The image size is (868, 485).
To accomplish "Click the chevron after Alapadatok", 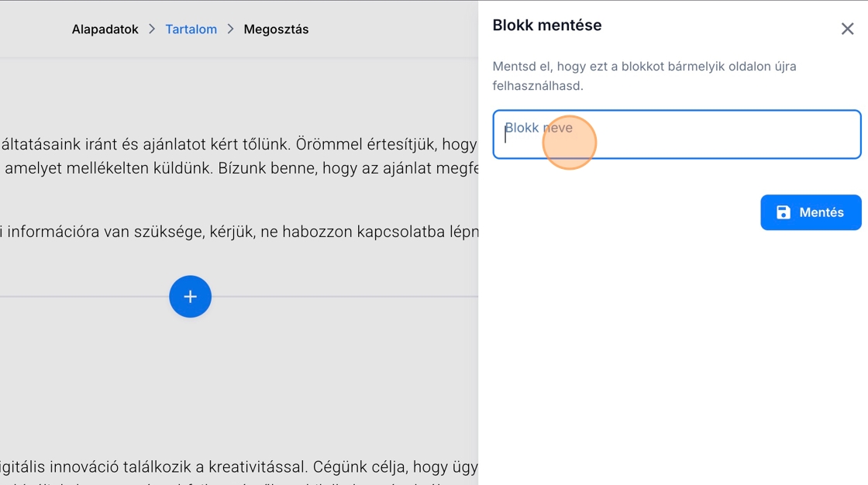I will click(x=152, y=29).
